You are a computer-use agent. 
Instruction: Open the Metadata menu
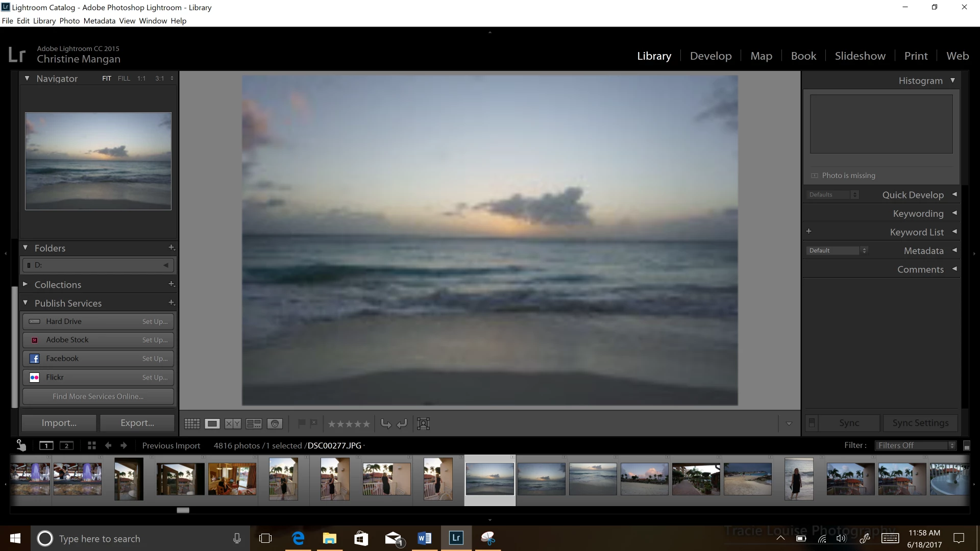99,21
